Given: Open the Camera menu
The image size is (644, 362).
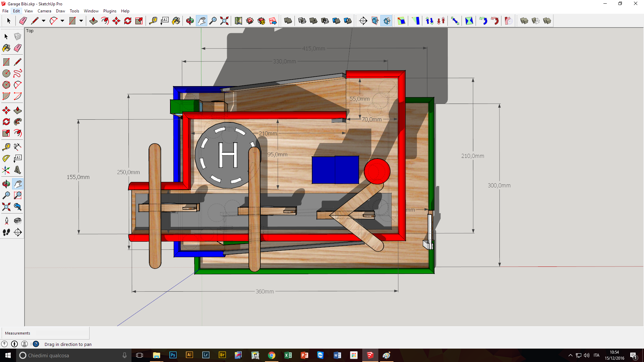Looking at the screenshot, I should tap(44, 11).
